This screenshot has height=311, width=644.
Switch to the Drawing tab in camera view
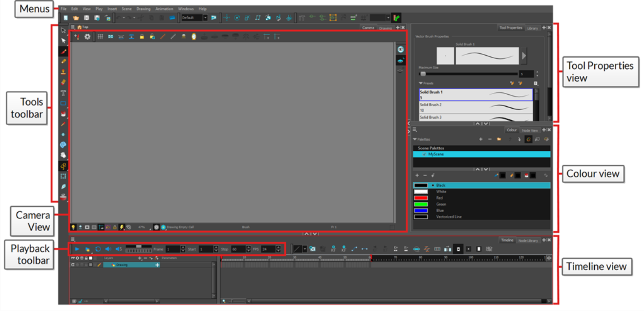pyautogui.click(x=386, y=28)
